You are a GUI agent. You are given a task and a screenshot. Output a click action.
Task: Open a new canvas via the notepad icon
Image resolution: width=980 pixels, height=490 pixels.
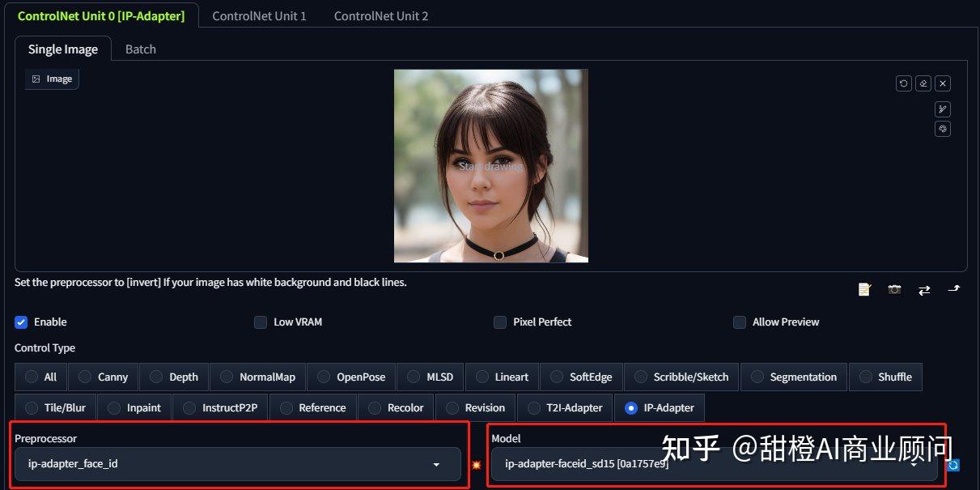(864, 289)
